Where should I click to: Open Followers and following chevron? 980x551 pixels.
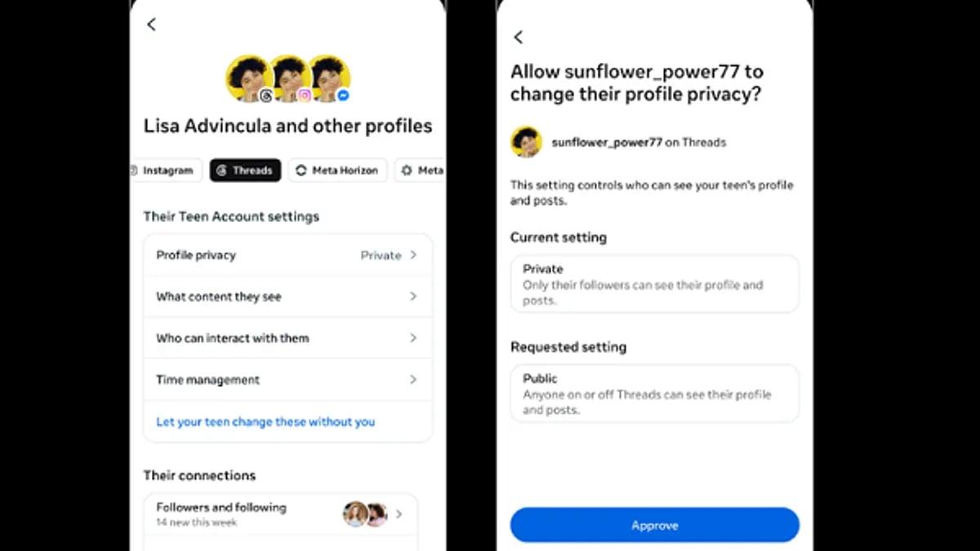pos(399,514)
